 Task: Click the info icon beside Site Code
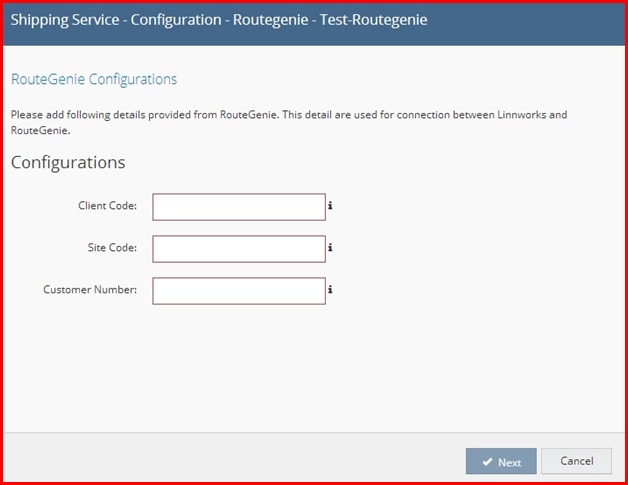[x=330, y=248]
